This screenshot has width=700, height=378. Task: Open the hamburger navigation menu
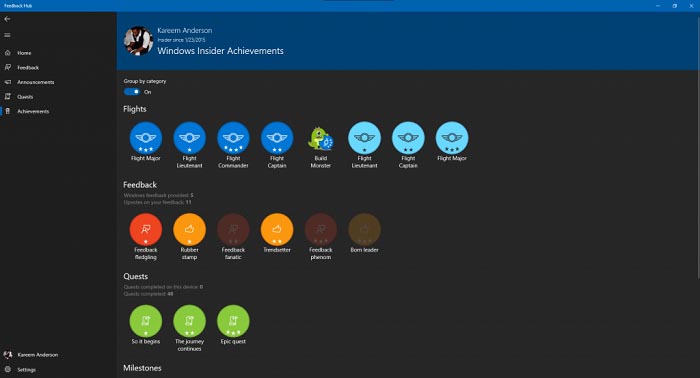pos(7,35)
